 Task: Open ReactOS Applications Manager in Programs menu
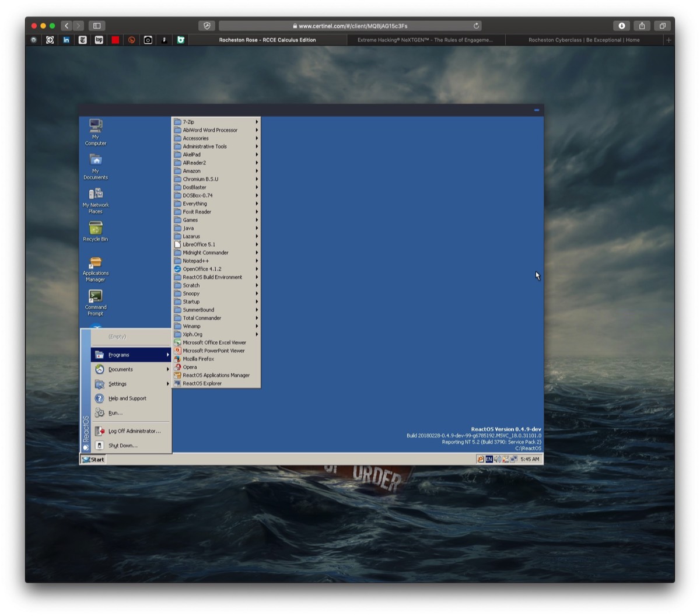[x=216, y=375]
